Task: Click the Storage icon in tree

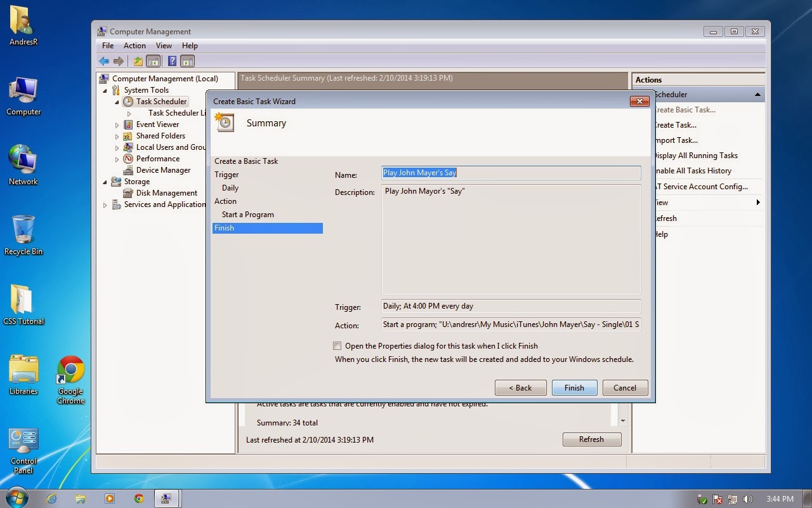Action: (x=117, y=182)
